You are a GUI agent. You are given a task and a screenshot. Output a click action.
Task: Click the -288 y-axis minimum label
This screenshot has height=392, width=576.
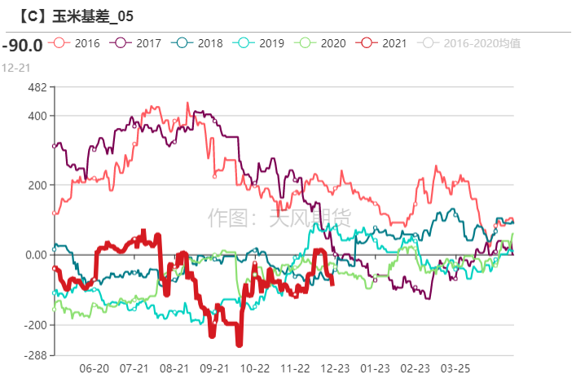click(x=36, y=355)
